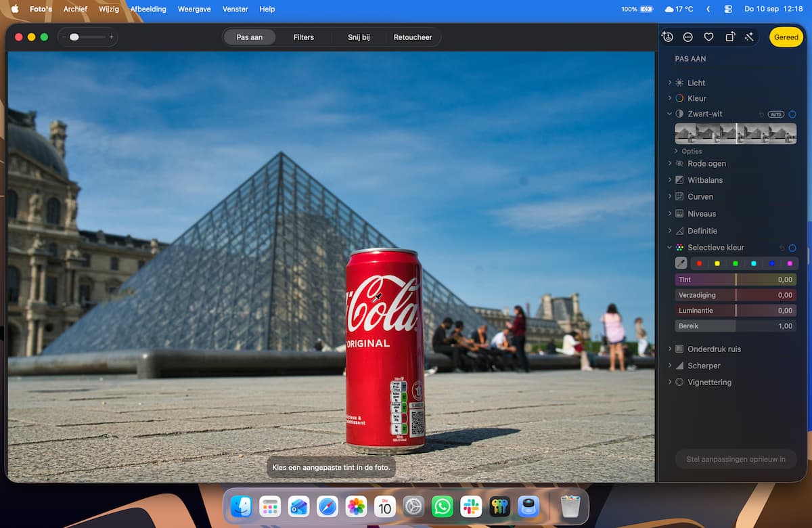Rotate the photo using rotate icon

coord(729,37)
